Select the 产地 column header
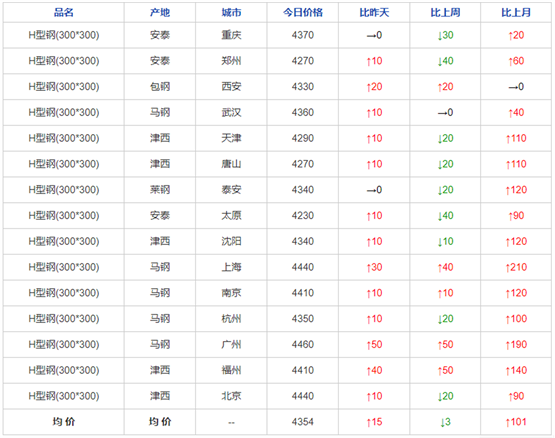 [x=160, y=13]
